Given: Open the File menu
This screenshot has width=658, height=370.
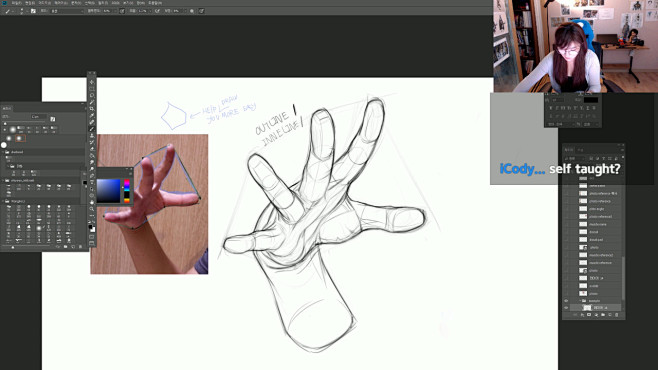Looking at the screenshot, I should pos(16,3).
